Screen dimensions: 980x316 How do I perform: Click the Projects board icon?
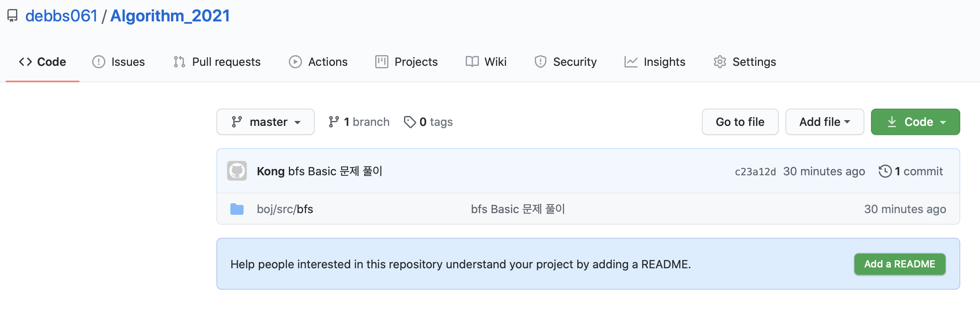coord(382,62)
